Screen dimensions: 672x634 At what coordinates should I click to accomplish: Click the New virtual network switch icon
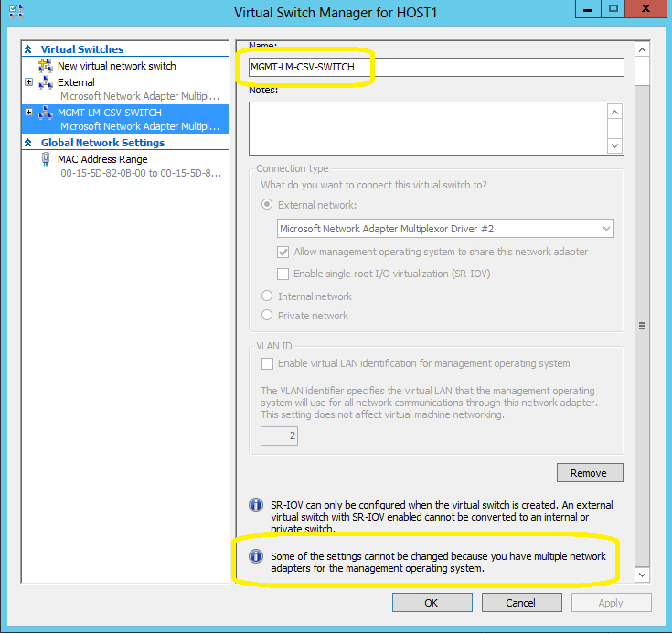point(46,66)
